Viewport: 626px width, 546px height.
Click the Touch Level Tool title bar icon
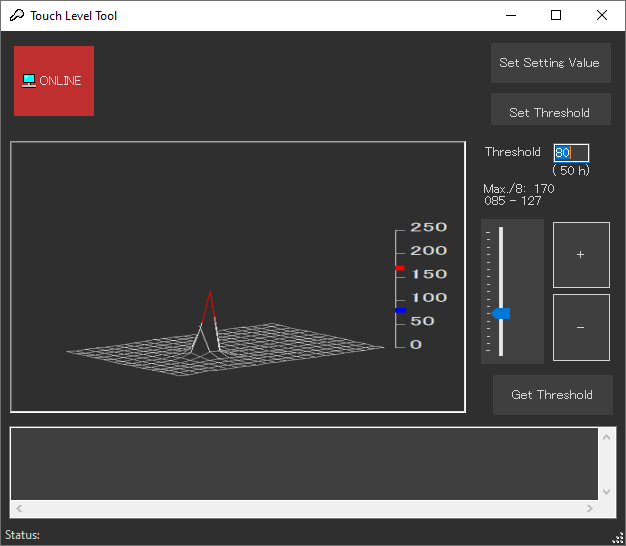(x=16, y=16)
